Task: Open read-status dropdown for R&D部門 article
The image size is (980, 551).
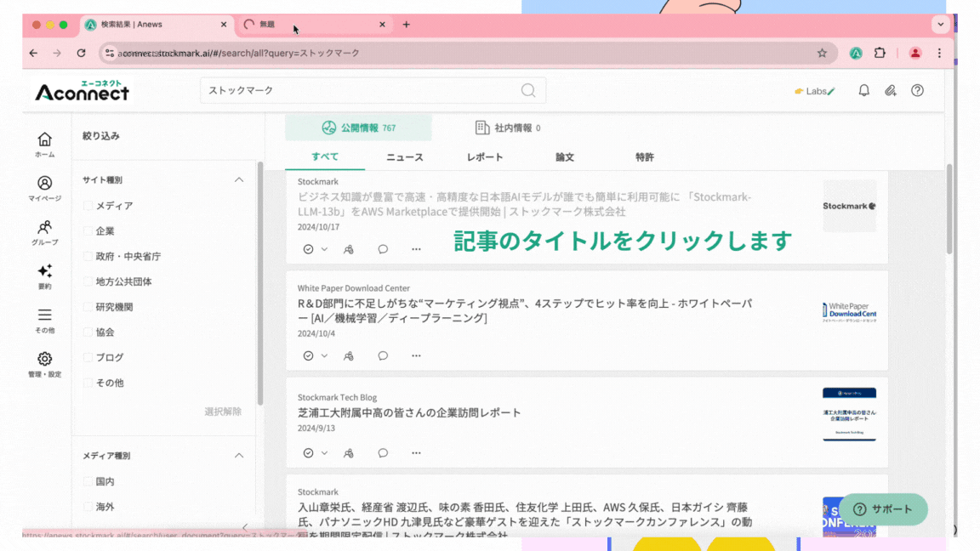Action: 324,355
